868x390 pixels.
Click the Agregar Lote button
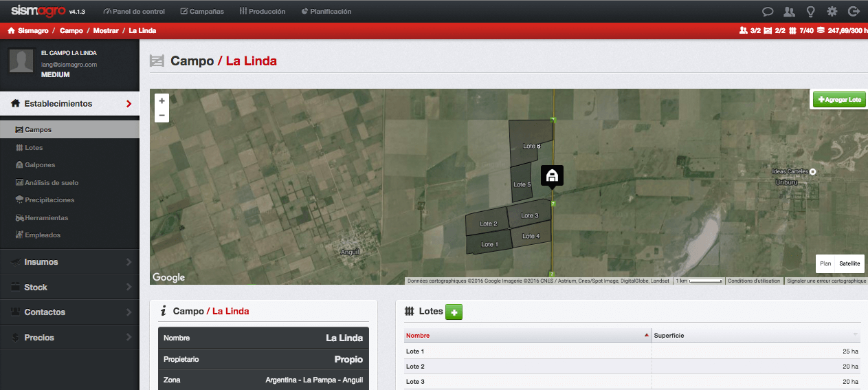[839, 100]
